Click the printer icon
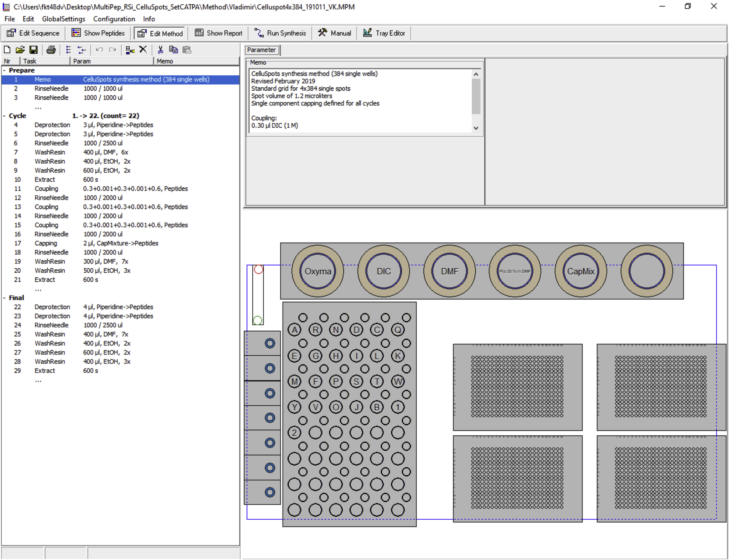The height and width of the screenshot is (560, 729). coord(51,50)
